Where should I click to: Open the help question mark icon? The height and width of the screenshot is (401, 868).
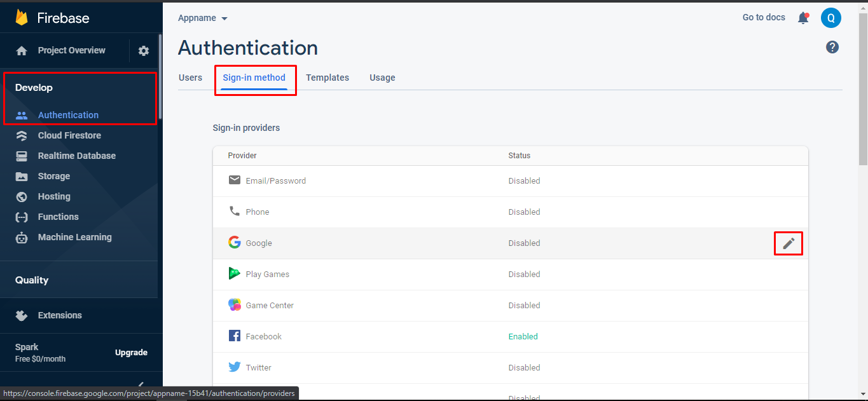pyautogui.click(x=832, y=47)
